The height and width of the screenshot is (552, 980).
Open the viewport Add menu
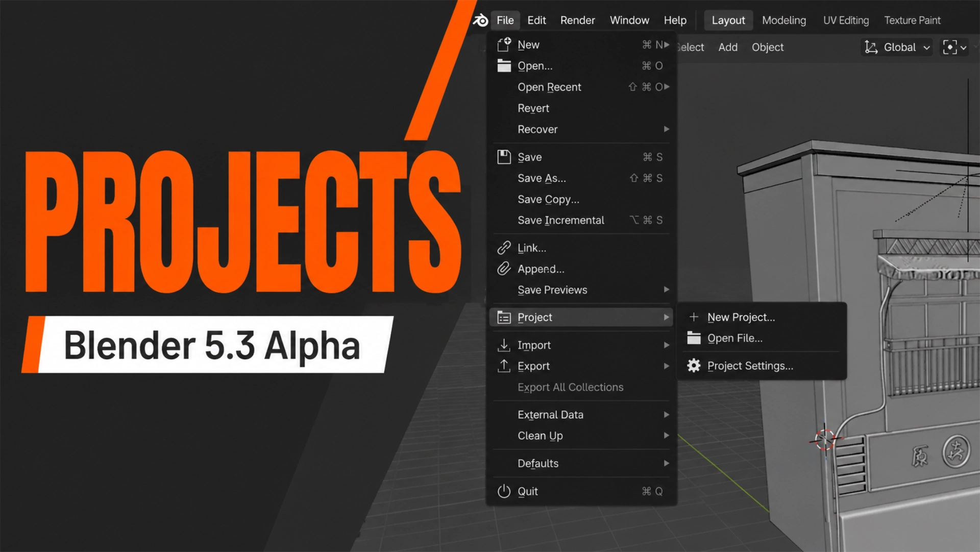click(x=728, y=47)
